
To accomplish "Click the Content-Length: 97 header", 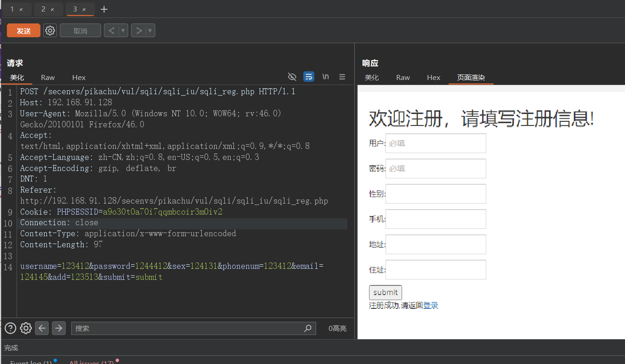I will click(x=62, y=245).
